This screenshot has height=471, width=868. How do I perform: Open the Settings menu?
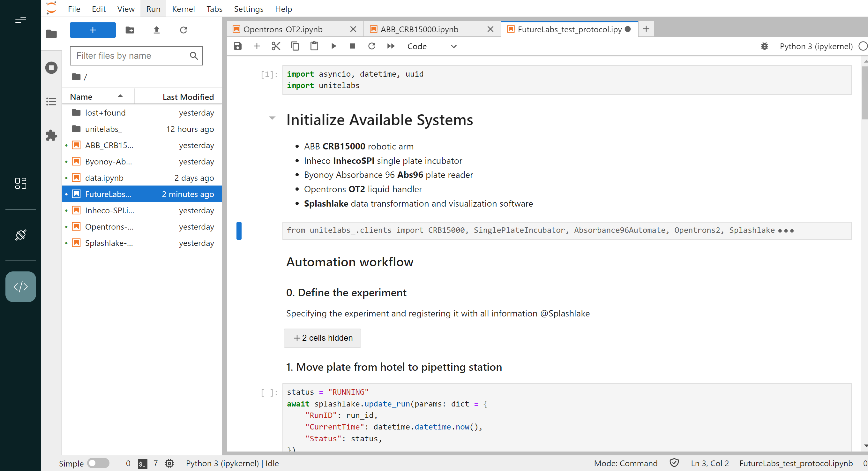pos(249,9)
